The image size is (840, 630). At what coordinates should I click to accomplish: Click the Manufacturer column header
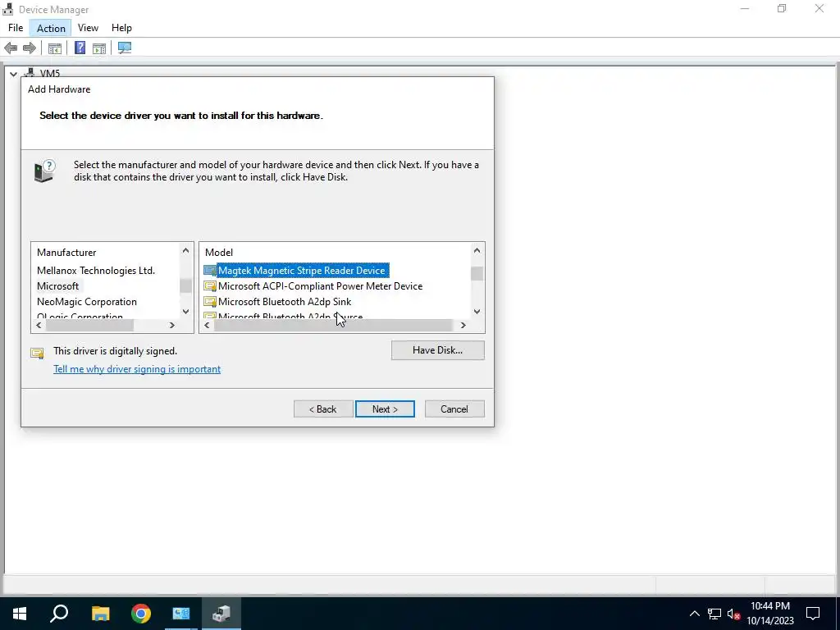66,253
